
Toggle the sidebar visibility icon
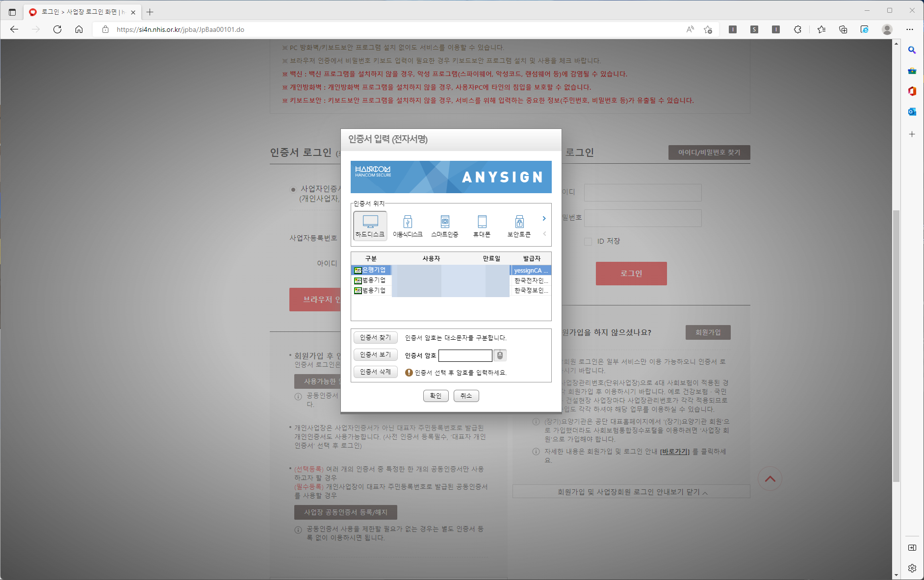(912, 548)
